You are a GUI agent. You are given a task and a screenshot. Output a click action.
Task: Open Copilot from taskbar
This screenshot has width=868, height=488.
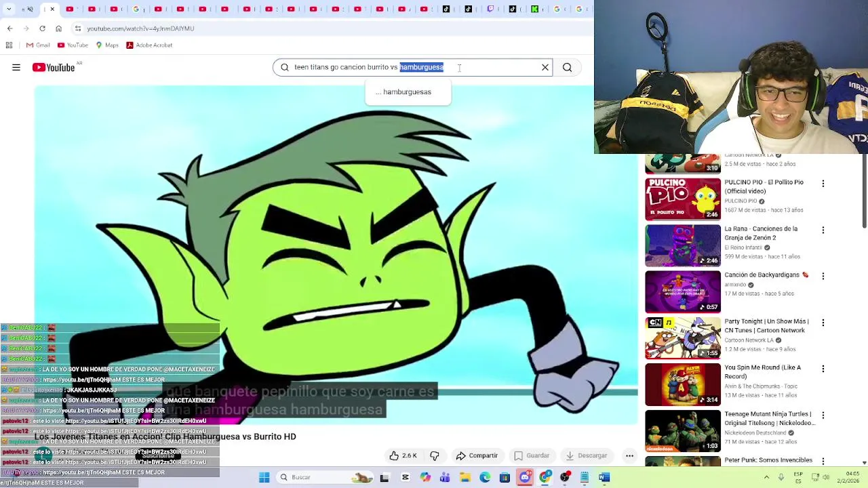coord(425,477)
